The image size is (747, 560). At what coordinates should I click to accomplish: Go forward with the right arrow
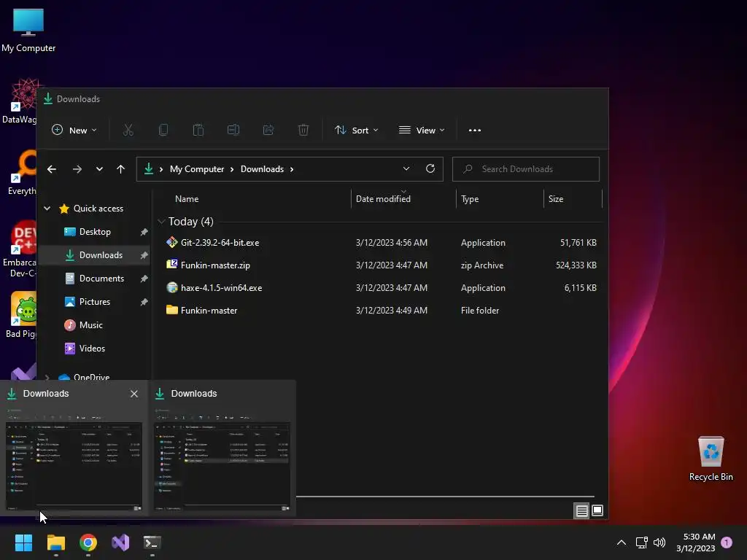coord(77,169)
